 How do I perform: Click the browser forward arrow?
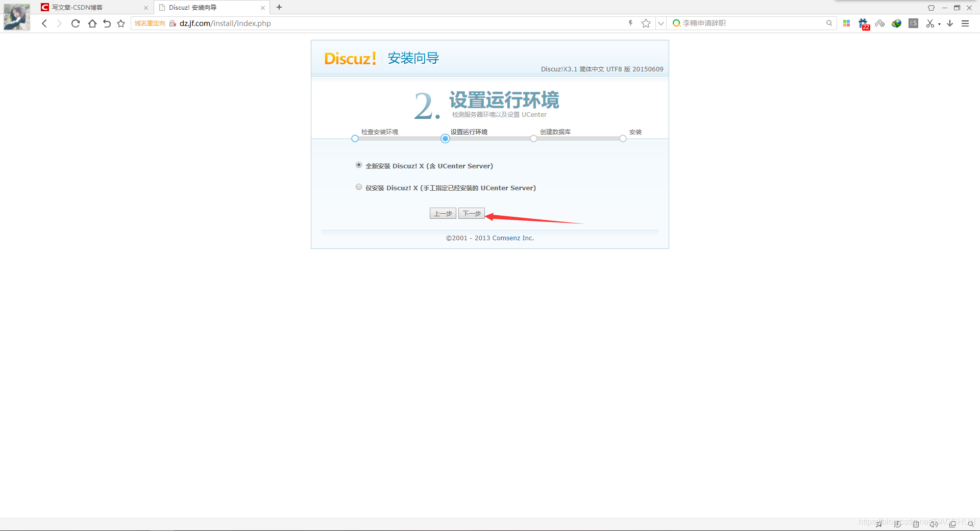tap(59, 23)
